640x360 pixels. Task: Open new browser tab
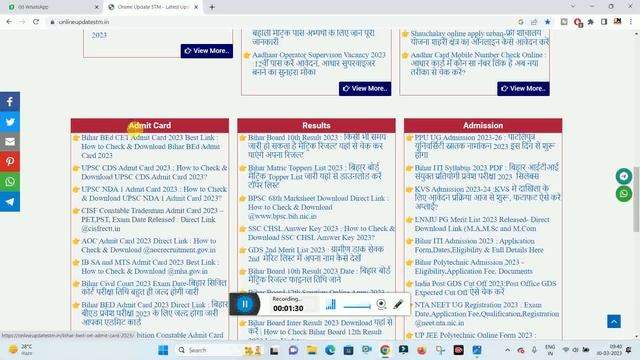pos(212,7)
